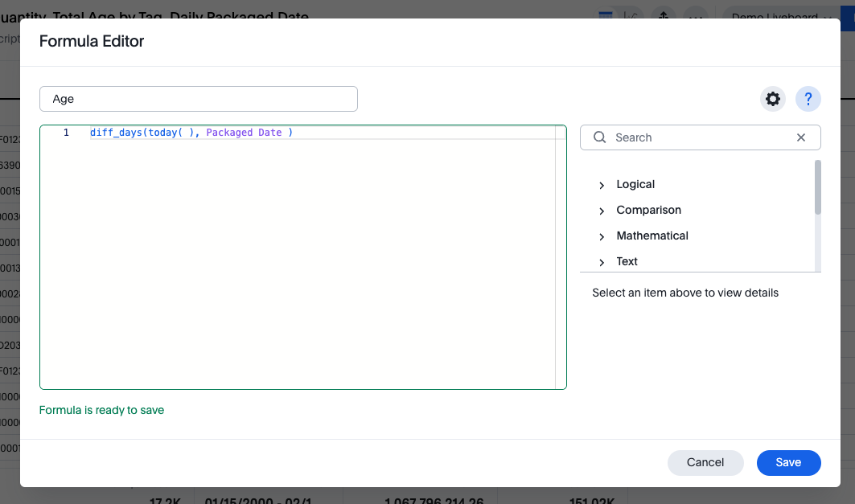Click the Cancel button

point(705,462)
